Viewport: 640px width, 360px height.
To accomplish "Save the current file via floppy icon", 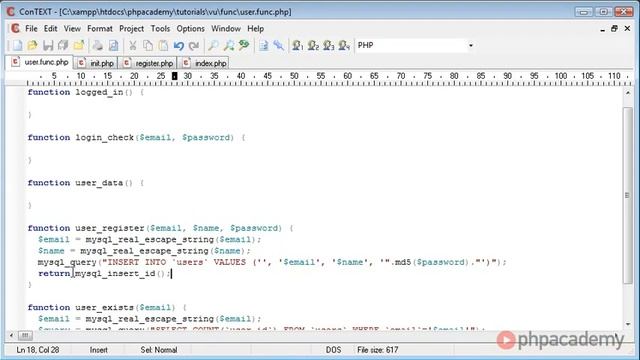I will (48, 45).
